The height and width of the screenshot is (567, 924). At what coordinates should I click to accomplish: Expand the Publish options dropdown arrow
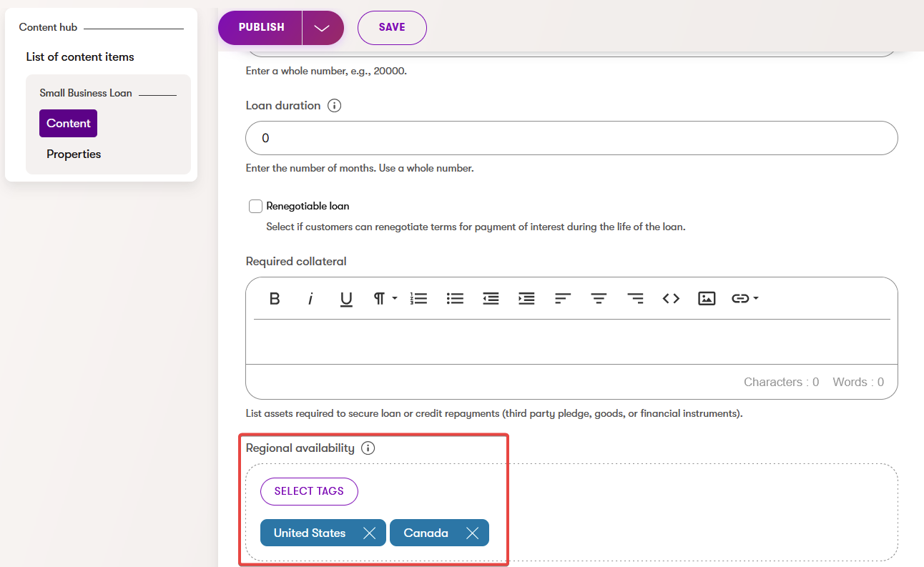coord(322,28)
